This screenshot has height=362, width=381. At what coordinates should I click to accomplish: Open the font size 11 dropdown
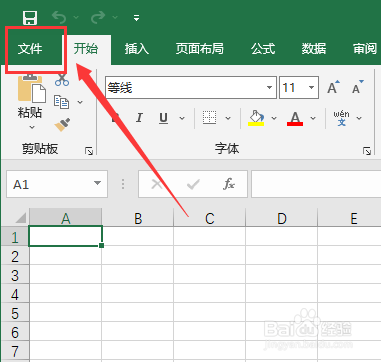click(312, 88)
